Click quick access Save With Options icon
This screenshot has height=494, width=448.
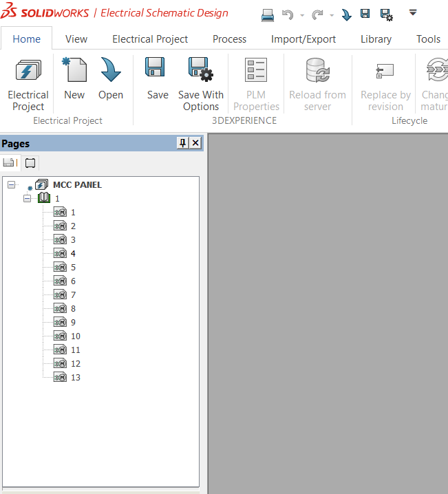pyautogui.click(x=387, y=15)
